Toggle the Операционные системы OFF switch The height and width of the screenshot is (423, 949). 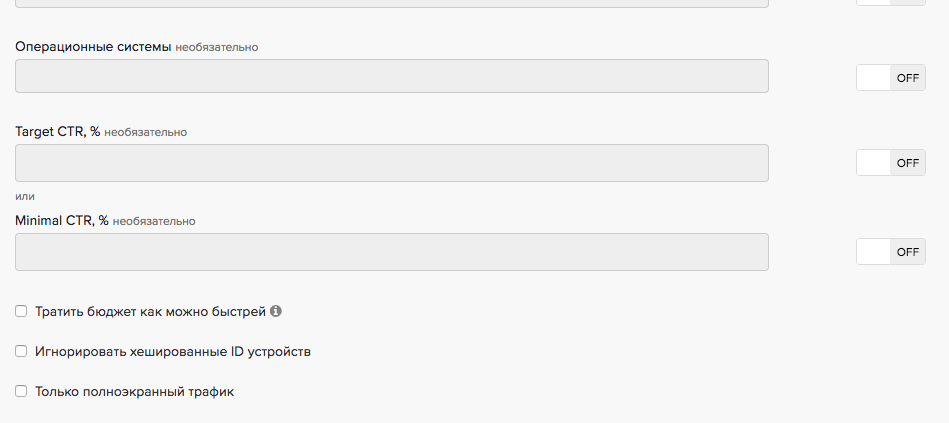(x=890, y=78)
